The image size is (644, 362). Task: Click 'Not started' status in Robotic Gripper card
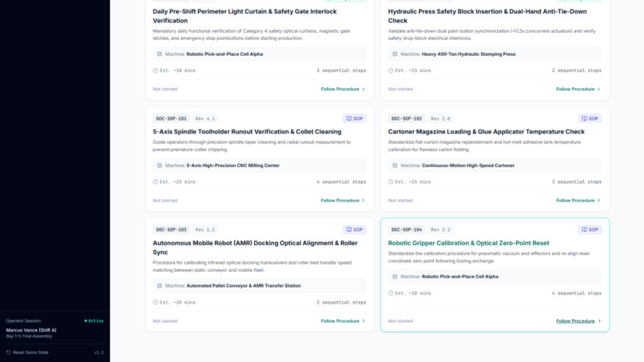(x=400, y=321)
